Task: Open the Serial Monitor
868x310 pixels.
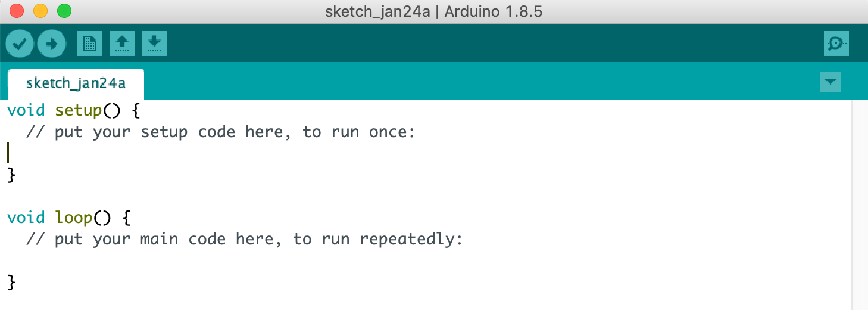Action: (x=836, y=44)
